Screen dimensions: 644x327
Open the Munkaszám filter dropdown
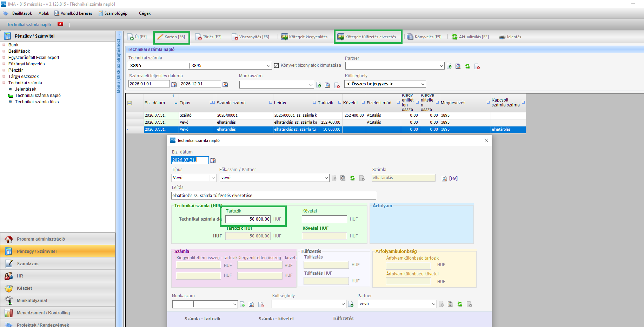click(x=311, y=85)
